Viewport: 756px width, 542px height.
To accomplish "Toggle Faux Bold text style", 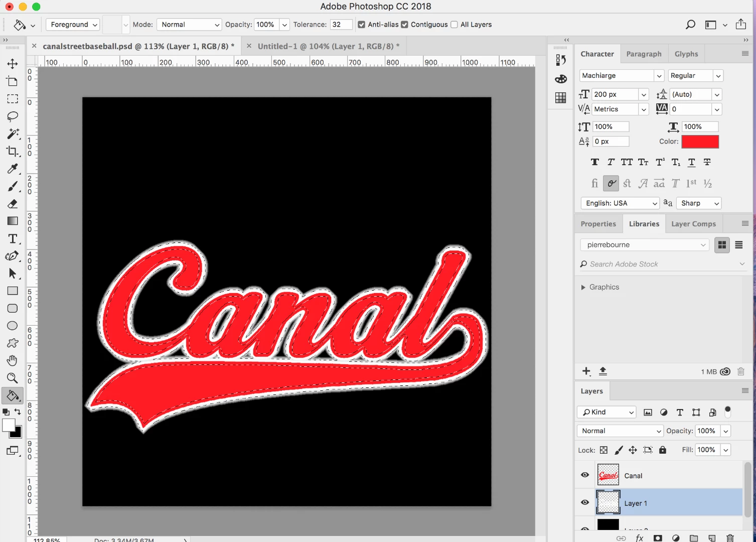I will pos(595,162).
